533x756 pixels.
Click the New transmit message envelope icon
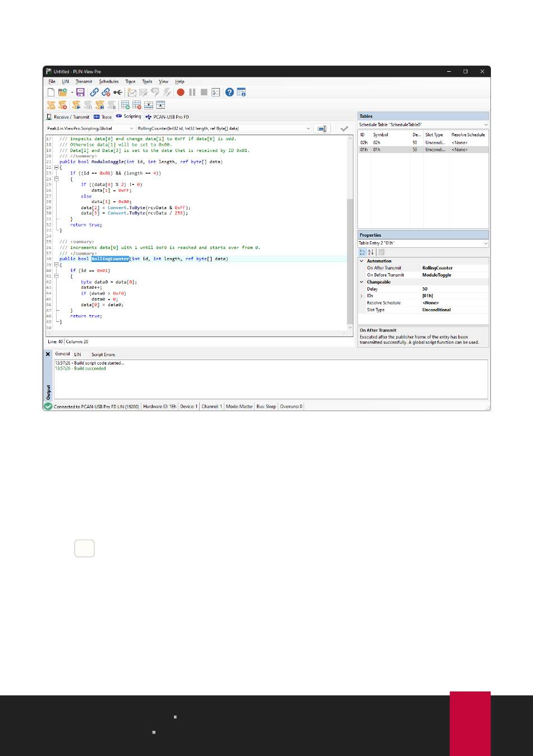coord(132,92)
